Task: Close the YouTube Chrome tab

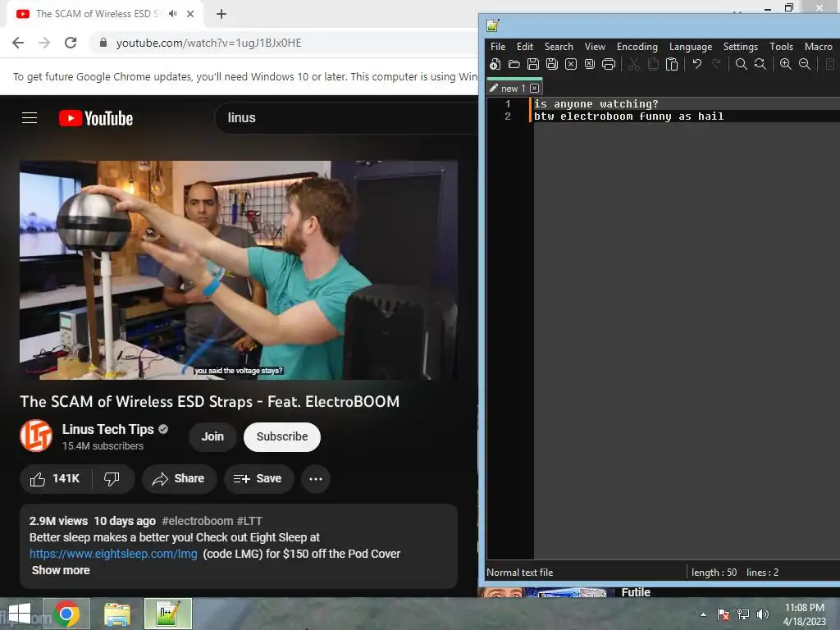Action: (190, 14)
